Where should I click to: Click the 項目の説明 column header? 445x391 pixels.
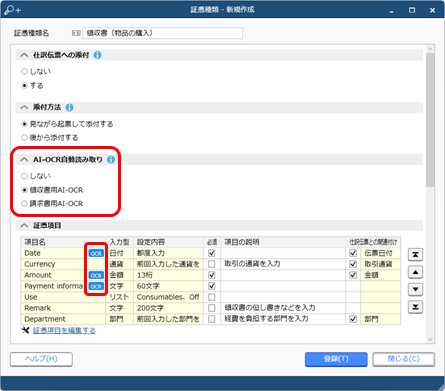(283, 242)
